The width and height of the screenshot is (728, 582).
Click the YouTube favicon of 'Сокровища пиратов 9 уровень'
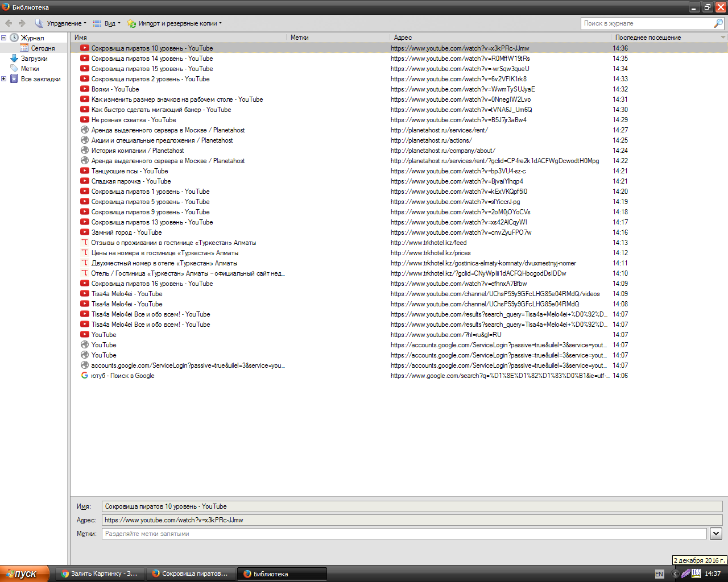tap(85, 212)
